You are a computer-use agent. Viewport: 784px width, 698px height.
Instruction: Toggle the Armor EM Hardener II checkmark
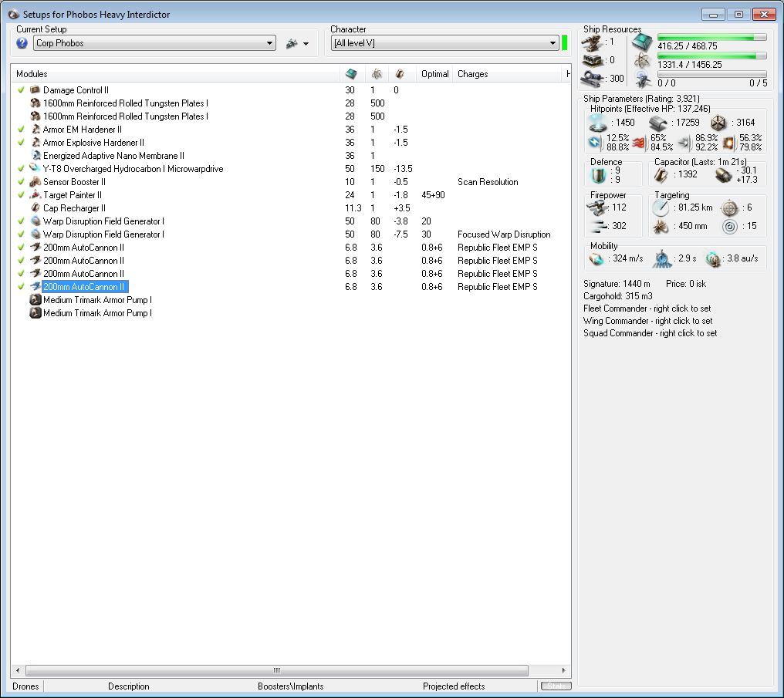click(21, 130)
